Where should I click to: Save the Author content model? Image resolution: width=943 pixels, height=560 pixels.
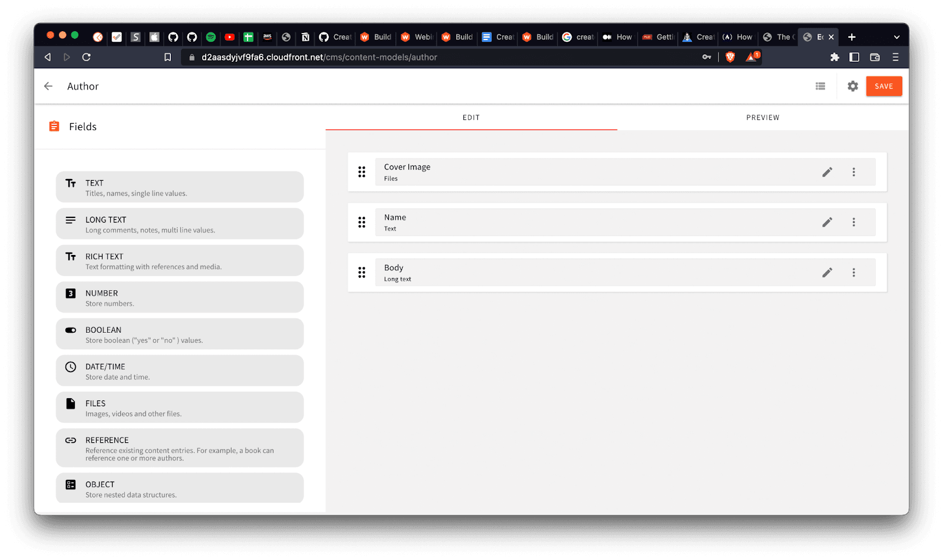tap(883, 87)
